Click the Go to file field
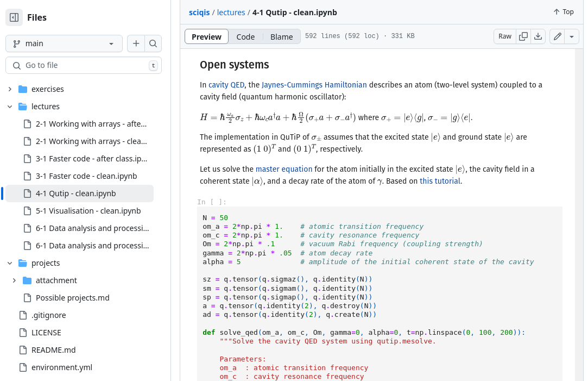 click(84, 65)
